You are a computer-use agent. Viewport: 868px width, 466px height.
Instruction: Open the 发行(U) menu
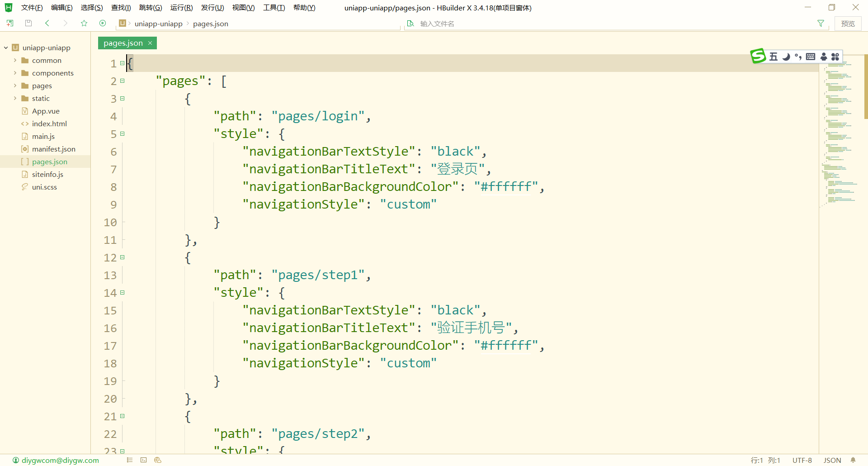tap(212, 8)
